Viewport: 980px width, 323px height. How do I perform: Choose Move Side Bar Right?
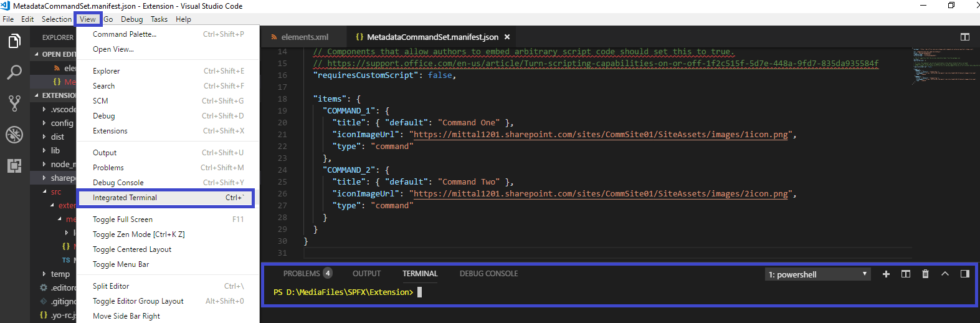point(168,316)
